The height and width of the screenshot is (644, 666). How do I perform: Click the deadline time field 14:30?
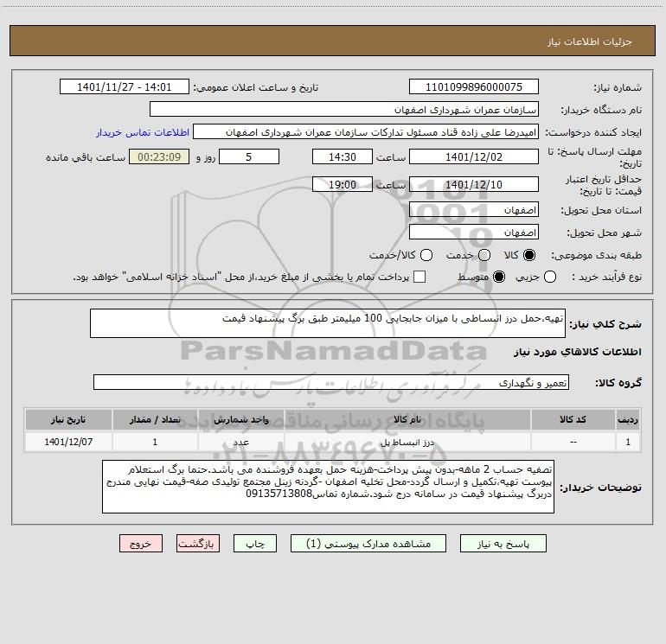(343, 156)
